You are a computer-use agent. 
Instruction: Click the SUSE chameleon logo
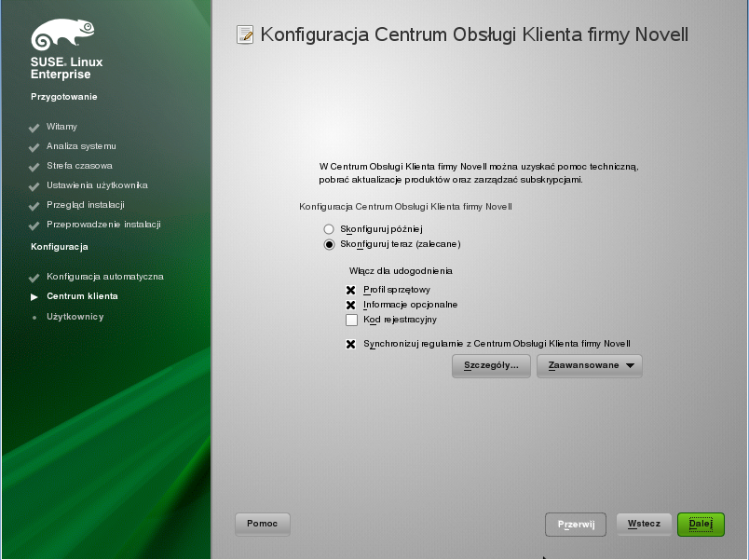click(62, 34)
